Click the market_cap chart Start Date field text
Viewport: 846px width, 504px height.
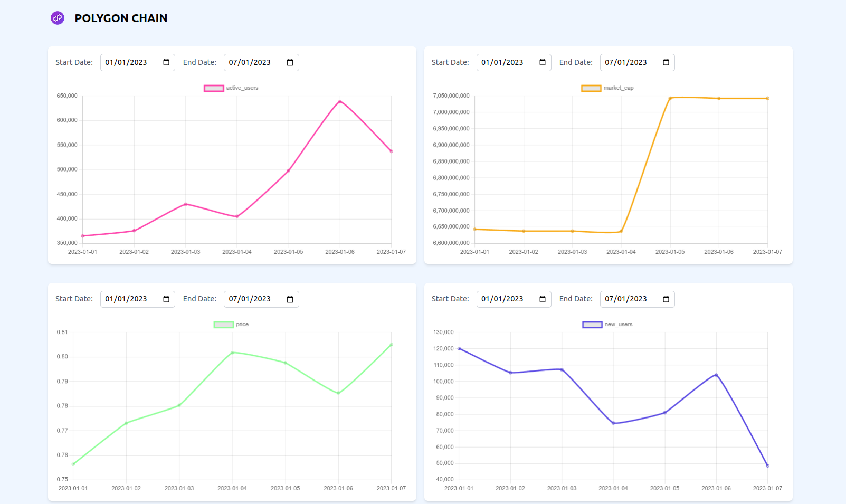[502, 62]
